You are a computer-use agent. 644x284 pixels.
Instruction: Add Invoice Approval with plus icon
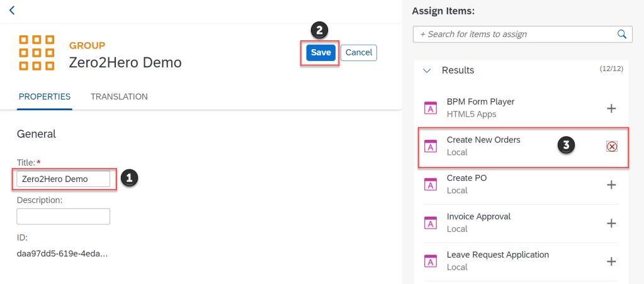coord(611,223)
